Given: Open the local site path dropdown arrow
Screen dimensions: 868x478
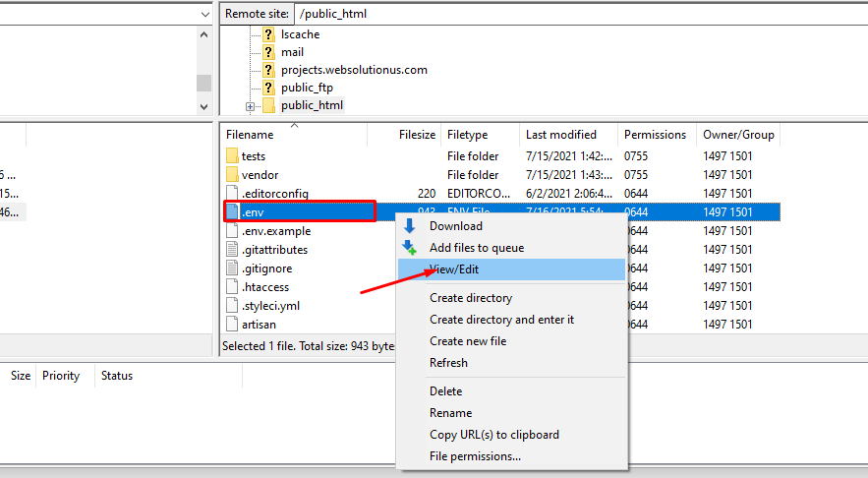Looking at the screenshot, I should click(x=203, y=14).
